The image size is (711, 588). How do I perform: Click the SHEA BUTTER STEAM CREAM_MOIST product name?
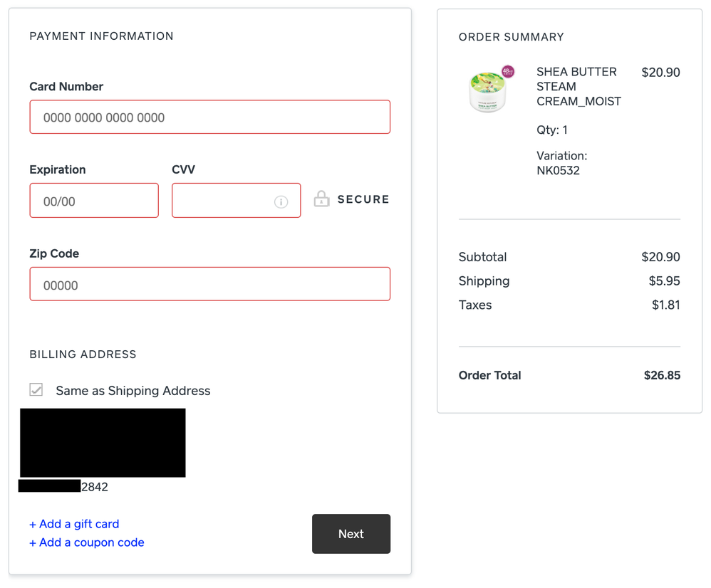[578, 86]
